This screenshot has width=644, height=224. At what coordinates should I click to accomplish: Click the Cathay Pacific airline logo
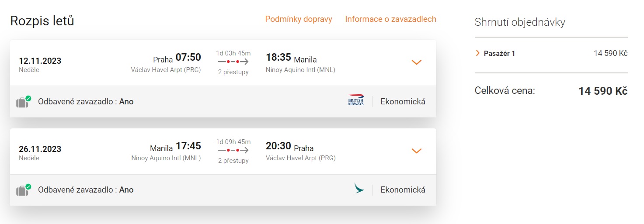coord(359,189)
